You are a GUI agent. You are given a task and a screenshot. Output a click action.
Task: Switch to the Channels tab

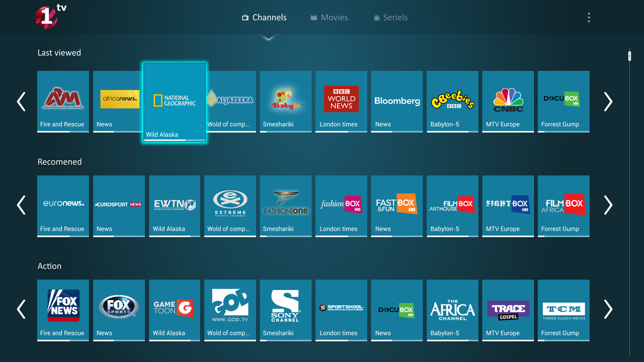(264, 18)
